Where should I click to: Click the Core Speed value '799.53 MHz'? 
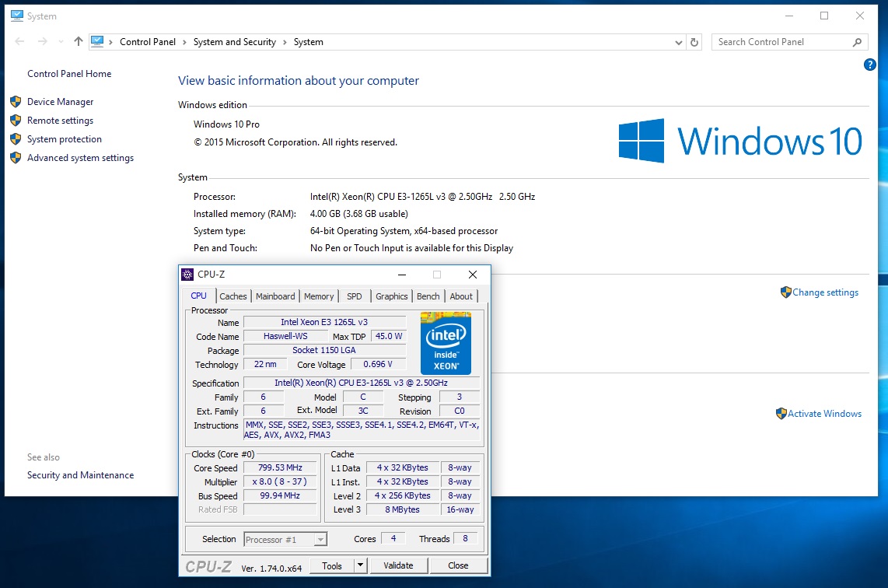click(281, 468)
